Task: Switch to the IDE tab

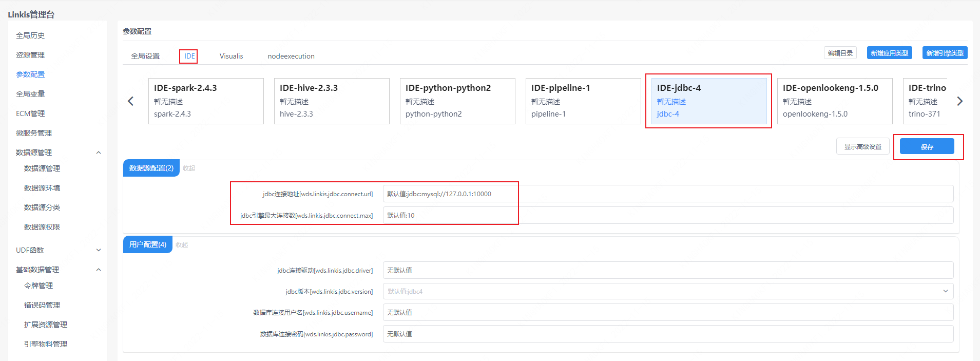Action: [x=189, y=56]
